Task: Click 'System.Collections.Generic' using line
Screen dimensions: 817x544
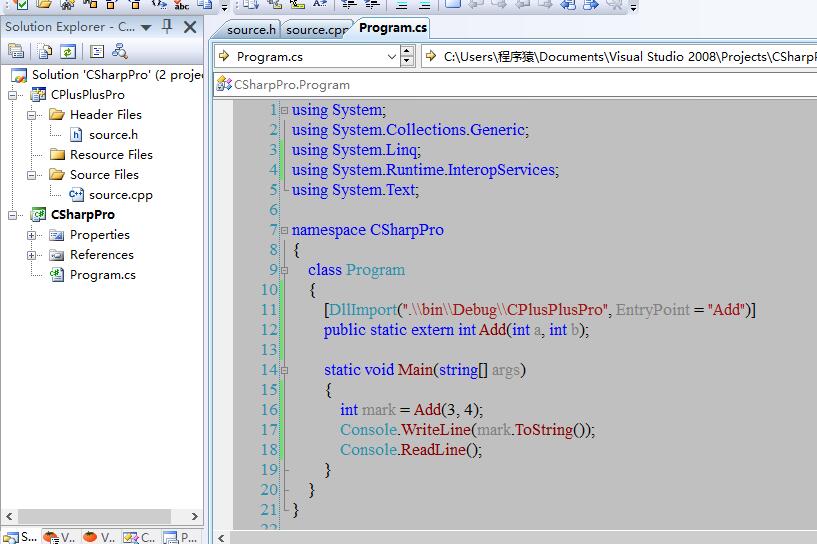Action: [428, 130]
